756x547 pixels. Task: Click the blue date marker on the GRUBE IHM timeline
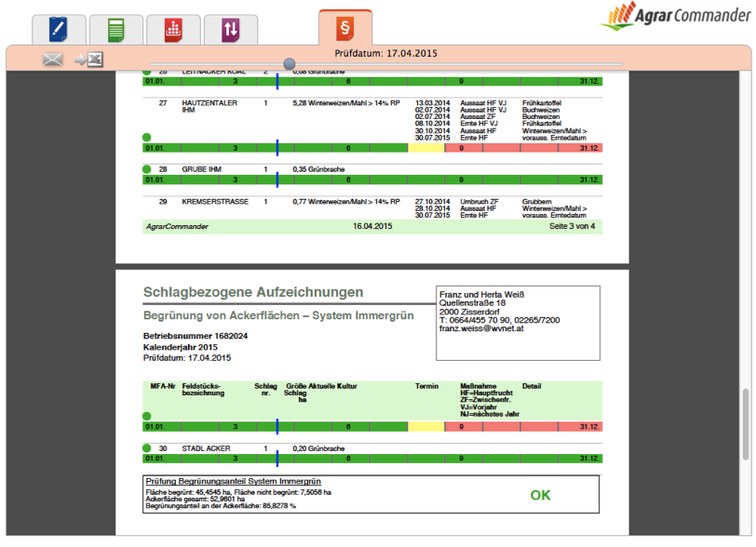coord(277,180)
